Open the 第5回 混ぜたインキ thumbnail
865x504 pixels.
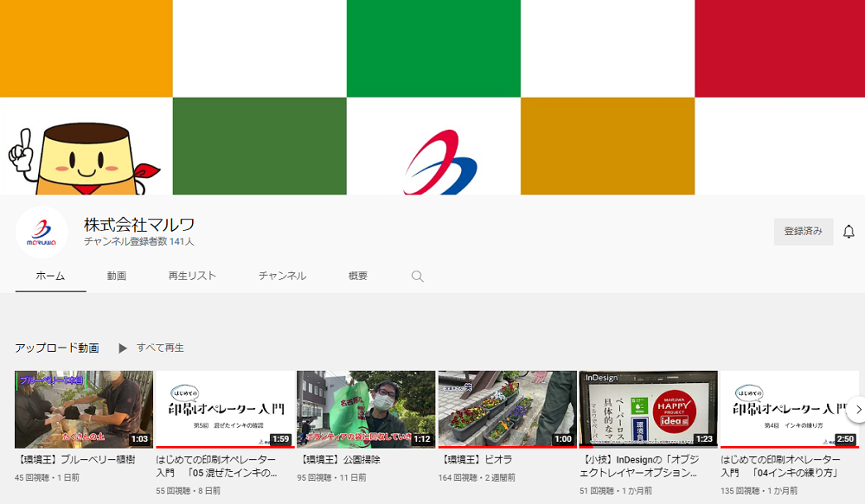(x=225, y=409)
